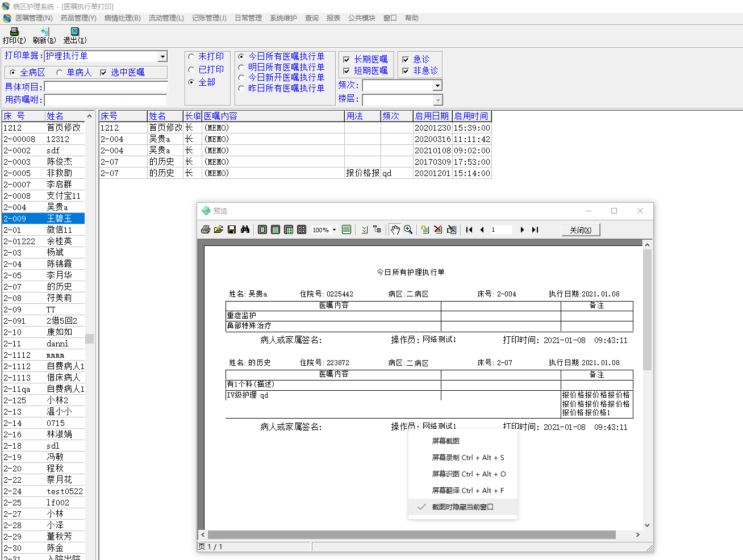Click the 床号 column header in patient list
This screenshot has width=743, height=560.
(x=23, y=116)
